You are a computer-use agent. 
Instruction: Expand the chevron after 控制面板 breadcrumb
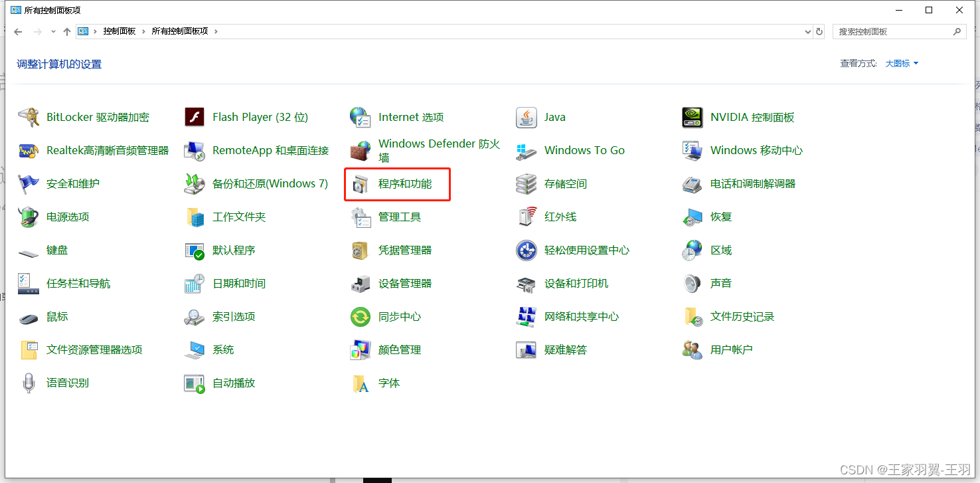143,31
